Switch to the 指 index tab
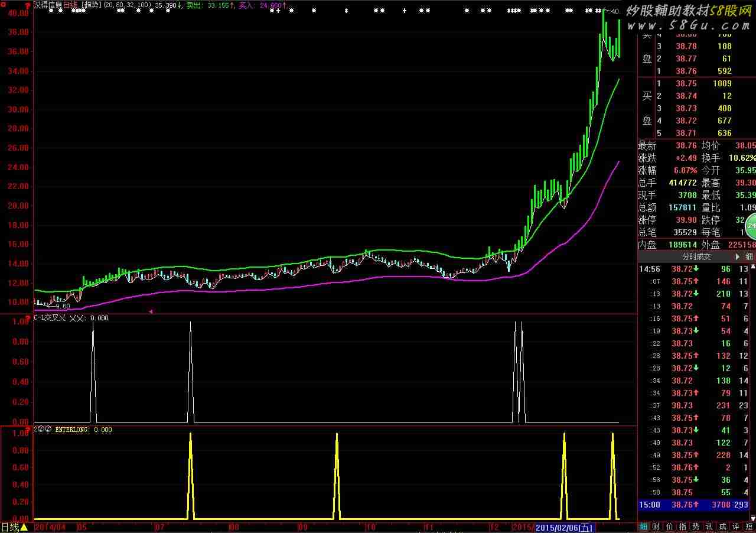Screen dimensions: 756x533 (x=683, y=526)
